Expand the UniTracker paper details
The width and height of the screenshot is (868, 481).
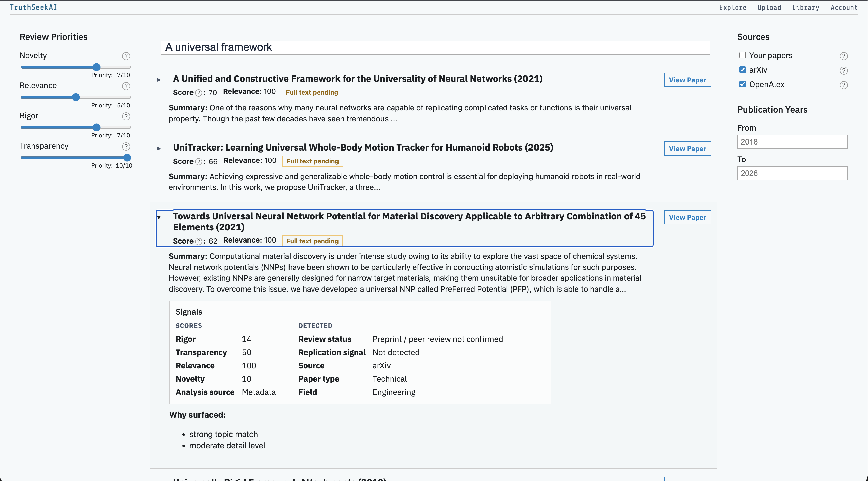coord(159,149)
